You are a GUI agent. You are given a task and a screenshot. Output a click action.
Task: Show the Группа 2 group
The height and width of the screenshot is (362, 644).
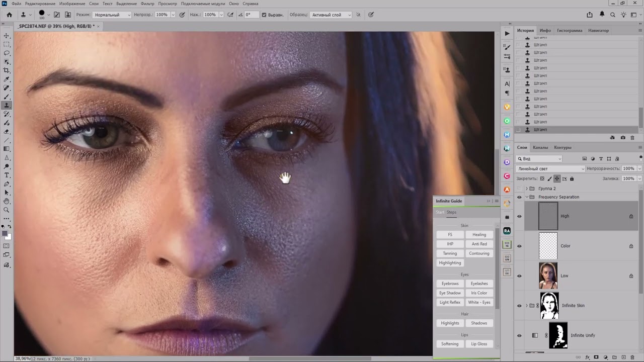[x=519, y=189]
